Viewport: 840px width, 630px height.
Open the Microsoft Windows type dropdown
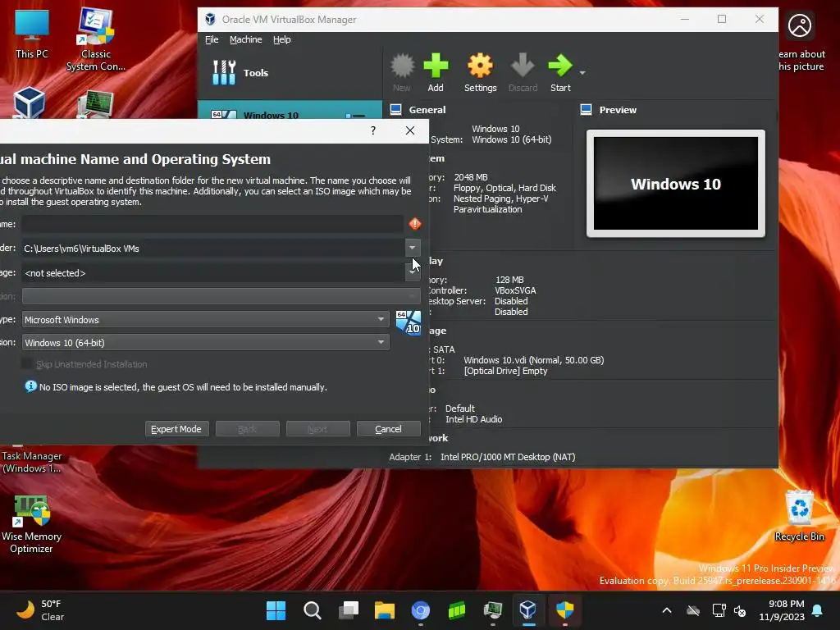click(205, 319)
